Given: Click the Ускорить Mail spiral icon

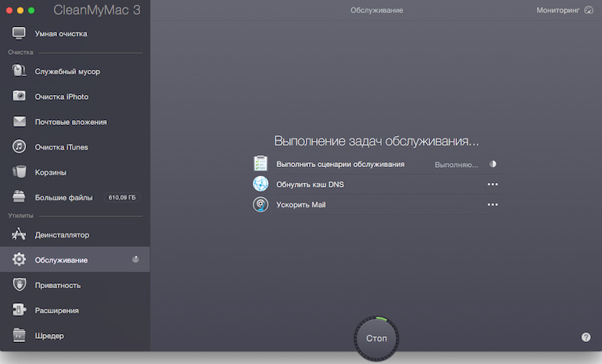Looking at the screenshot, I should point(261,204).
